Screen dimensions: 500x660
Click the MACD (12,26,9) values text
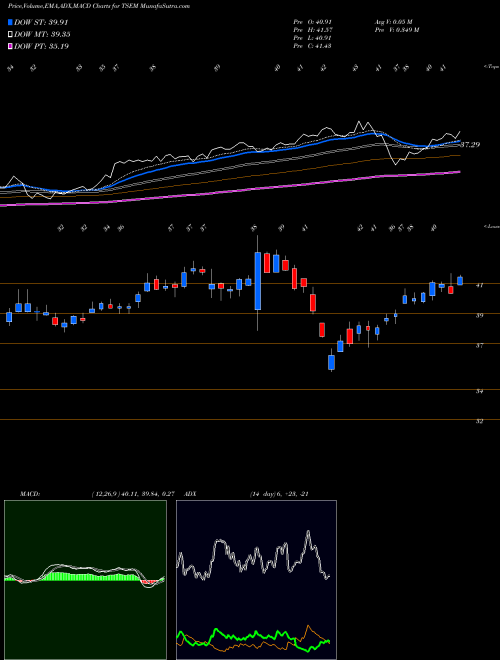[x=133, y=494]
